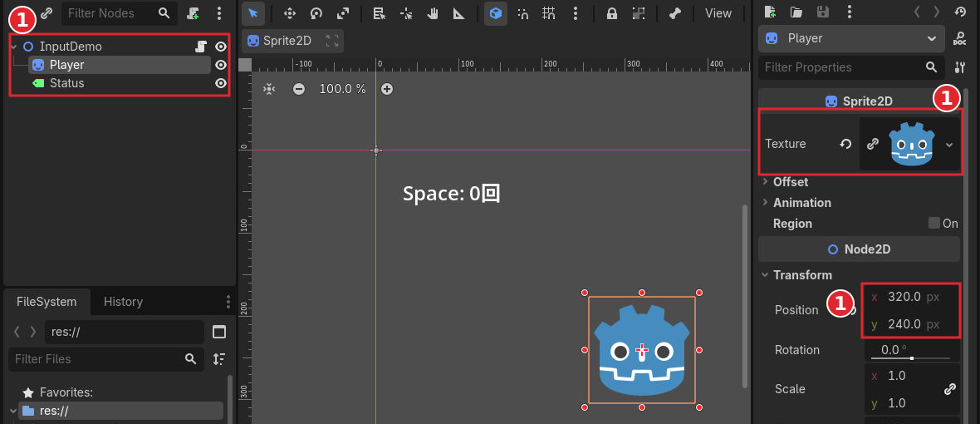Revert the Texture property
This screenshot has height=424, width=980.
pos(845,144)
